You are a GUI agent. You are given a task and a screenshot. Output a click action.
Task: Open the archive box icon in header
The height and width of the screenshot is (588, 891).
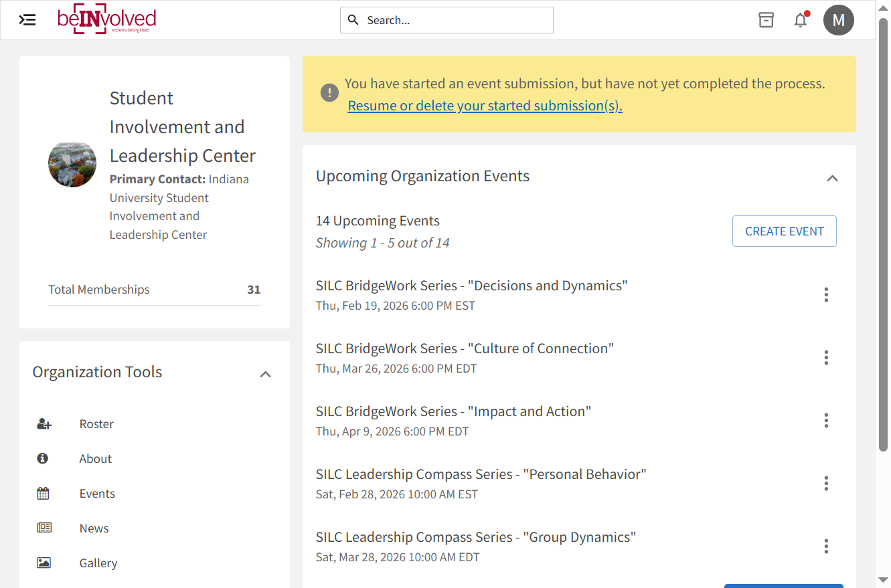[x=766, y=20]
